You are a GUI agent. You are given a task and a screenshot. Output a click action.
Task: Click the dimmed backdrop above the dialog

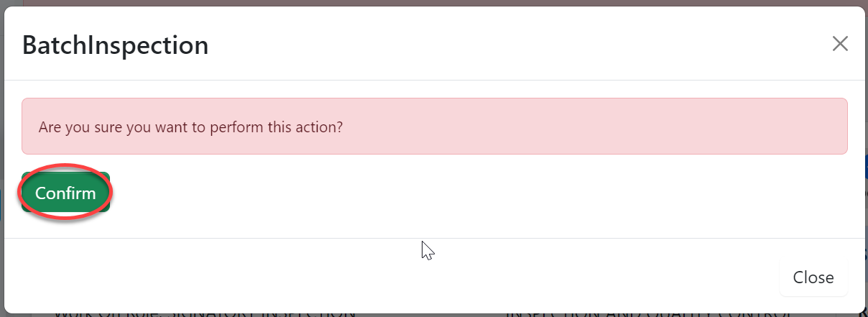[x=431, y=3]
